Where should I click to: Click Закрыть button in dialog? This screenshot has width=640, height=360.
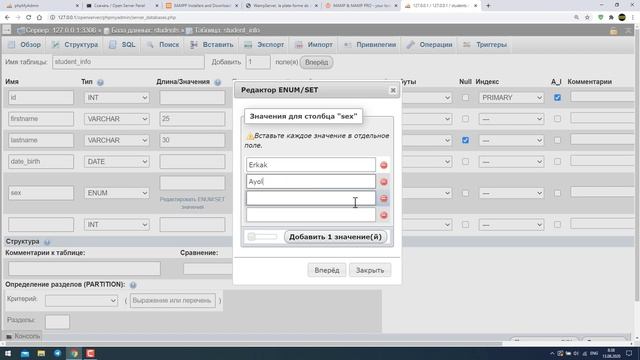coord(370,270)
